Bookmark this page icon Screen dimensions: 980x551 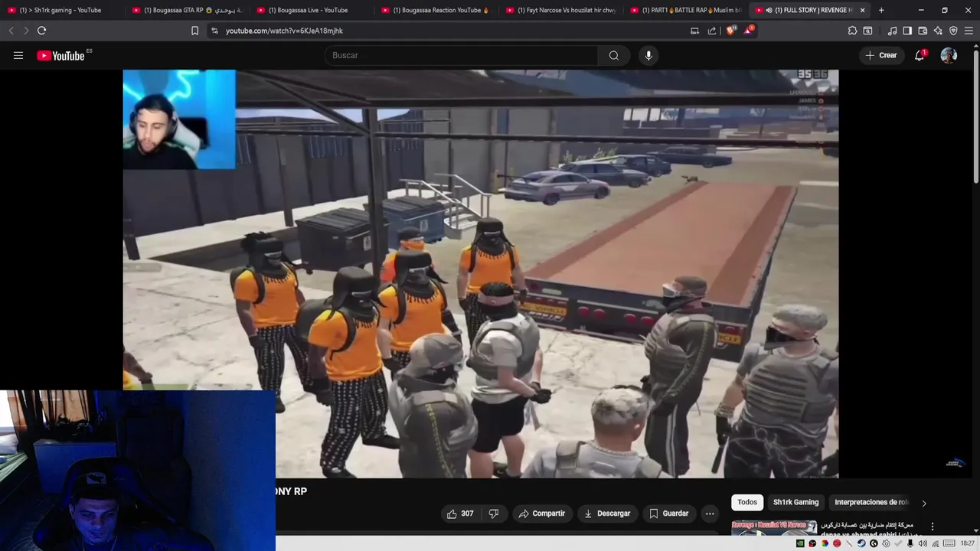[x=194, y=31]
